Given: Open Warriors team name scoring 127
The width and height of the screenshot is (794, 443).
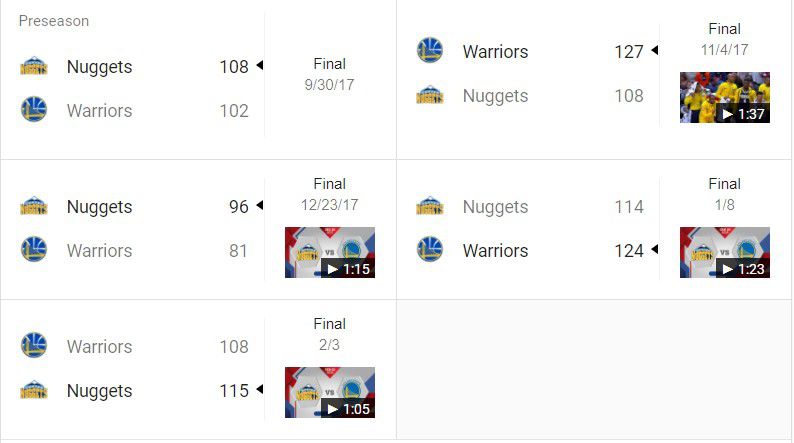Looking at the screenshot, I should pyautogui.click(x=495, y=52).
